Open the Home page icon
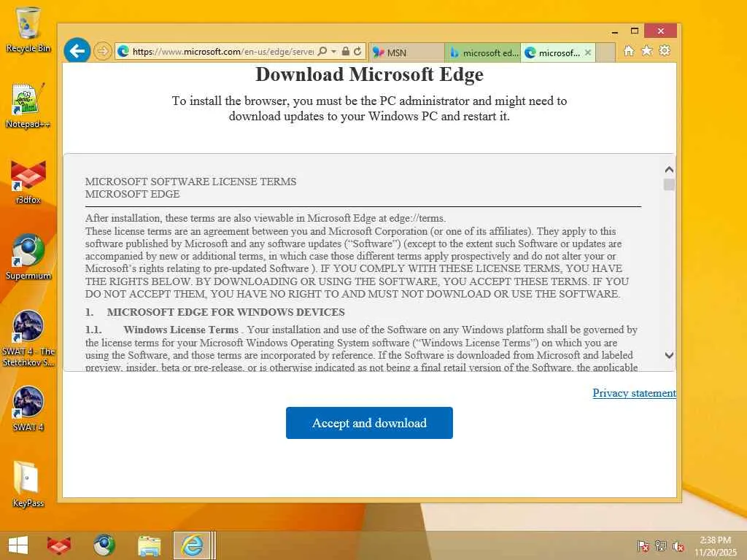Screen dimensions: 747x560 (x=629, y=50)
